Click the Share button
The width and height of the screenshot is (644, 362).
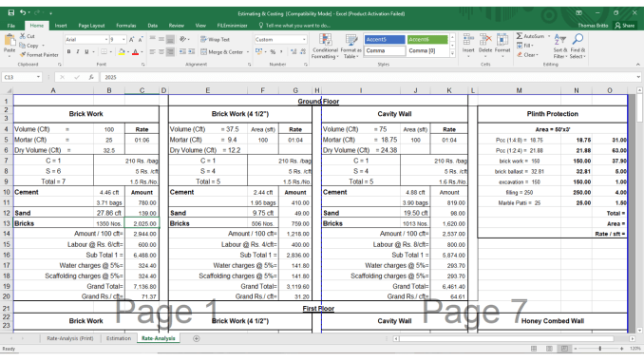coord(625,26)
